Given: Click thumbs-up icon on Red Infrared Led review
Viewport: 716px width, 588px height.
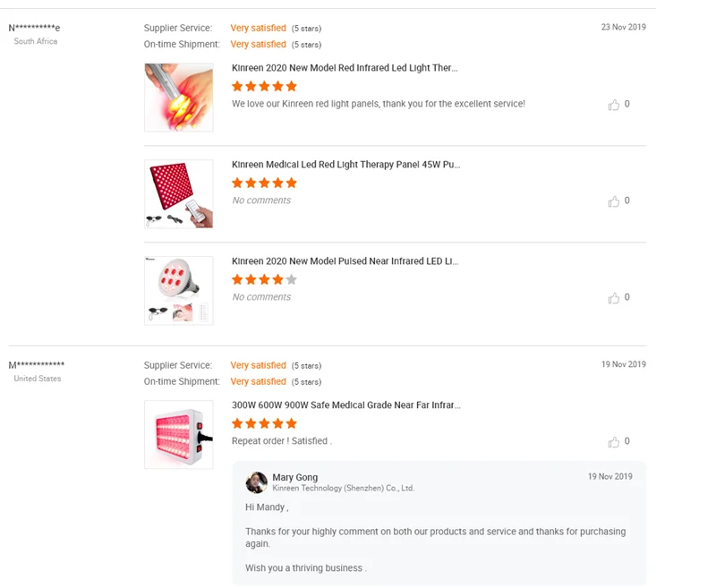Looking at the screenshot, I should pyautogui.click(x=614, y=105).
